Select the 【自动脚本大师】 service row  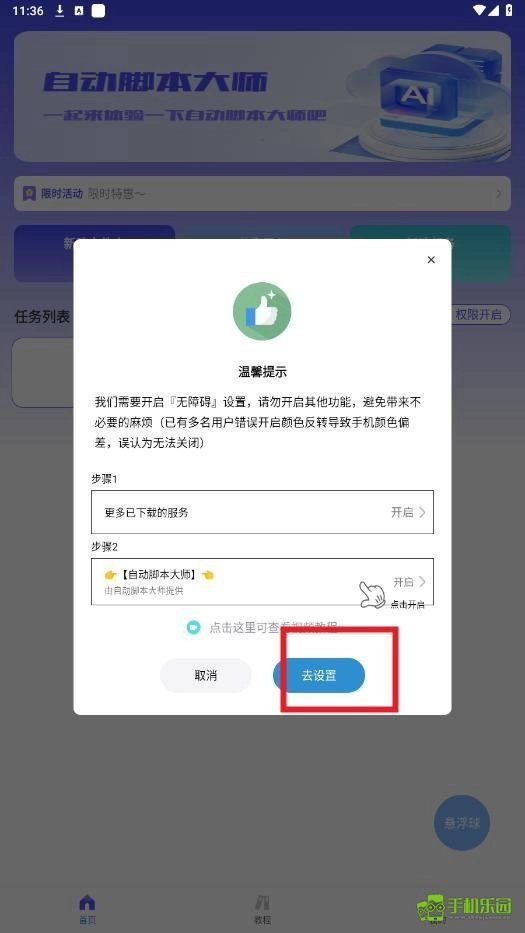pos(262,581)
